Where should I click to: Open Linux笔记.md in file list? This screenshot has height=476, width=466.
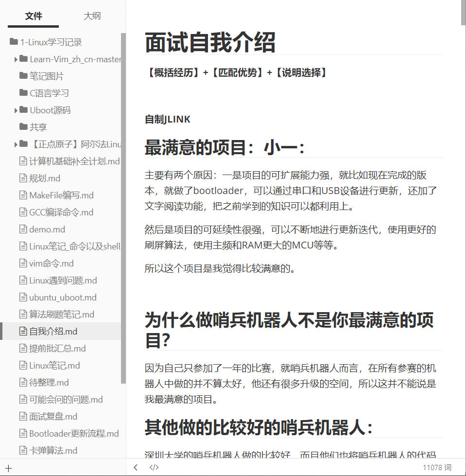point(54,365)
